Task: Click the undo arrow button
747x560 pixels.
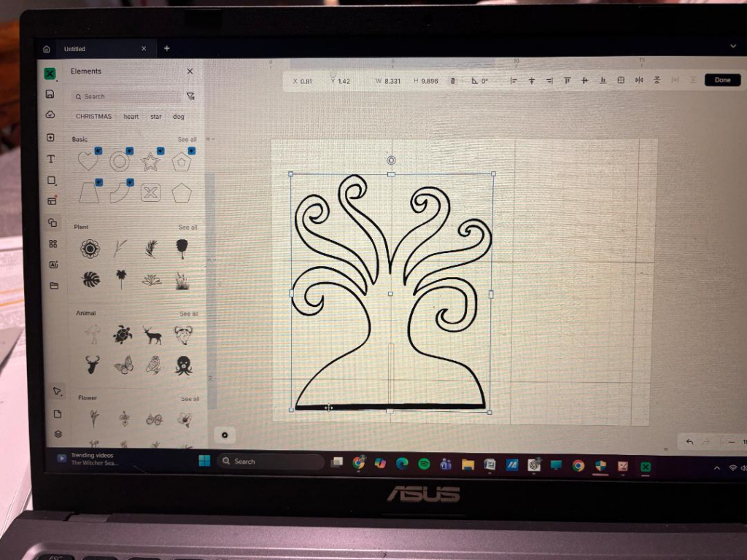Action: tap(689, 442)
